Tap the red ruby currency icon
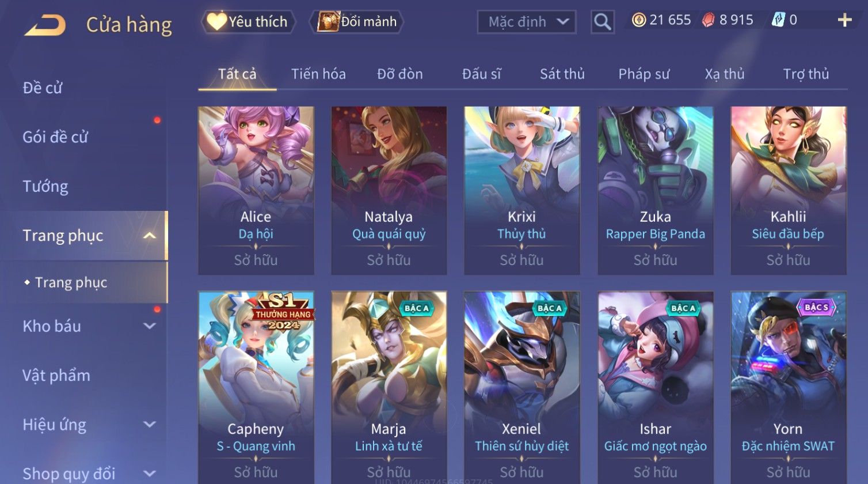 709,20
